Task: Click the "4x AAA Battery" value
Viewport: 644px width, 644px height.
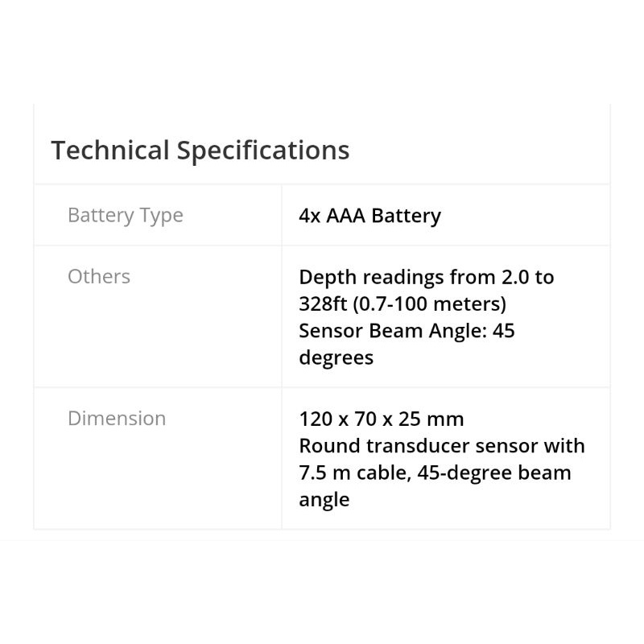Action: point(369,216)
